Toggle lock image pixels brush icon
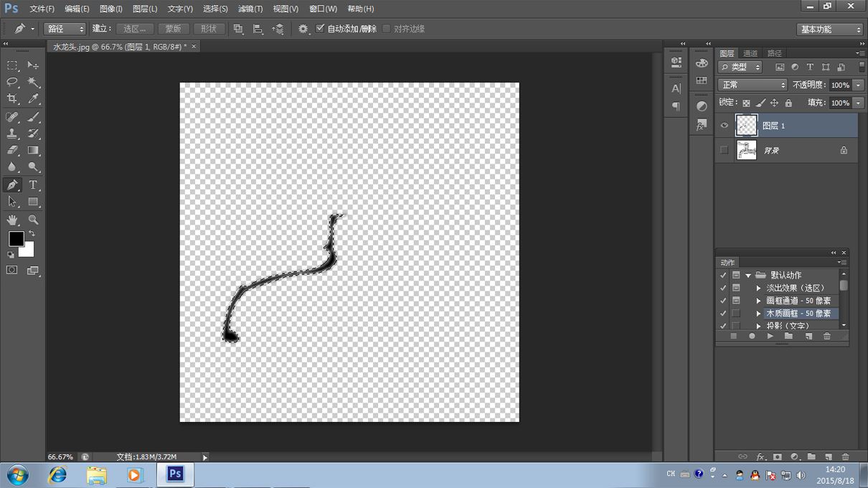Image resolution: width=868 pixels, height=488 pixels. coord(761,103)
